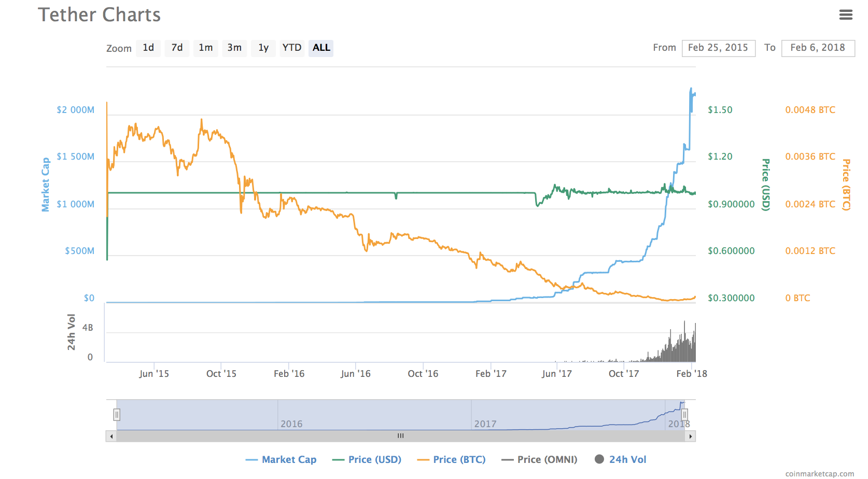Click the navigator scrollbar right arrow
Viewport: 868px width, 479px height.
pyautogui.click(x=690, y=436)
